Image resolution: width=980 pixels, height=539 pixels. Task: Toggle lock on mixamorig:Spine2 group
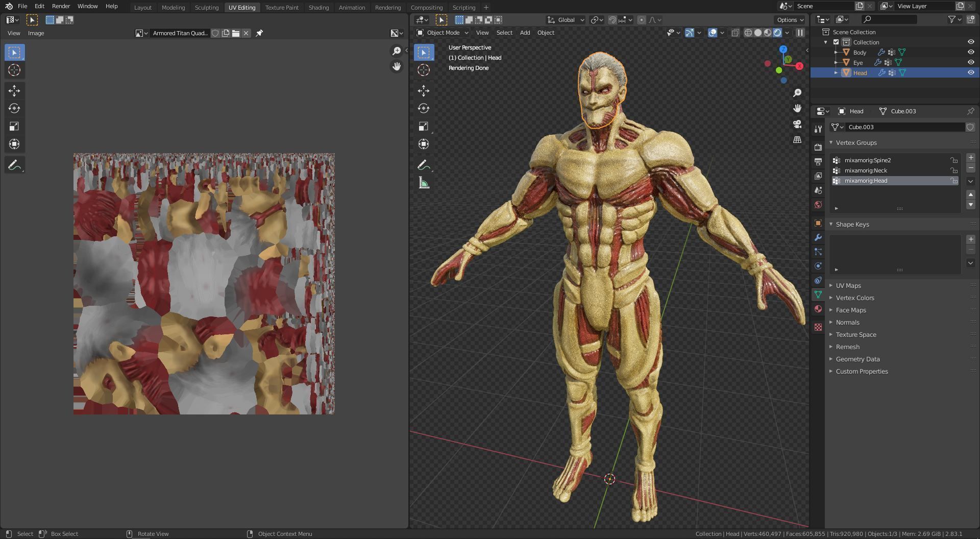pyautogui.click(x=954, y=160)
